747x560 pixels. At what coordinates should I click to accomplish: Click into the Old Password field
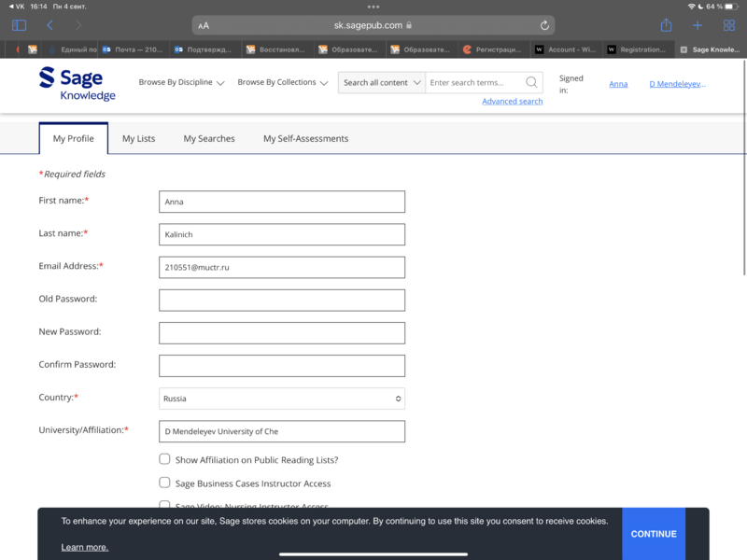click(x=282, y=300)
